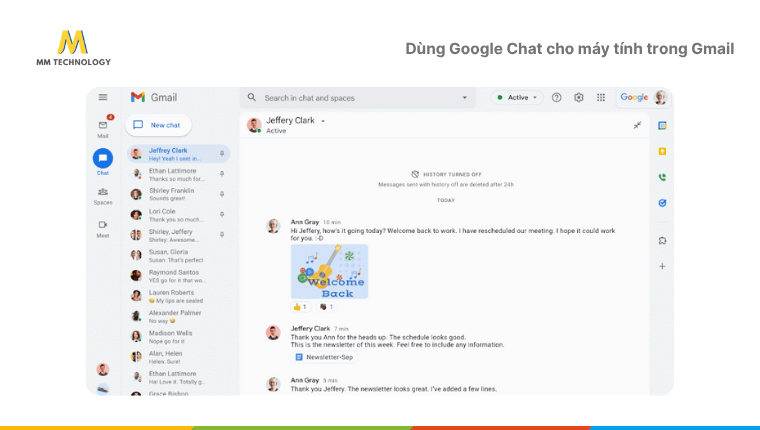Open the main menu hamburger icon
The width and height of the screenshot is (760, 430).
click(103, 97)
